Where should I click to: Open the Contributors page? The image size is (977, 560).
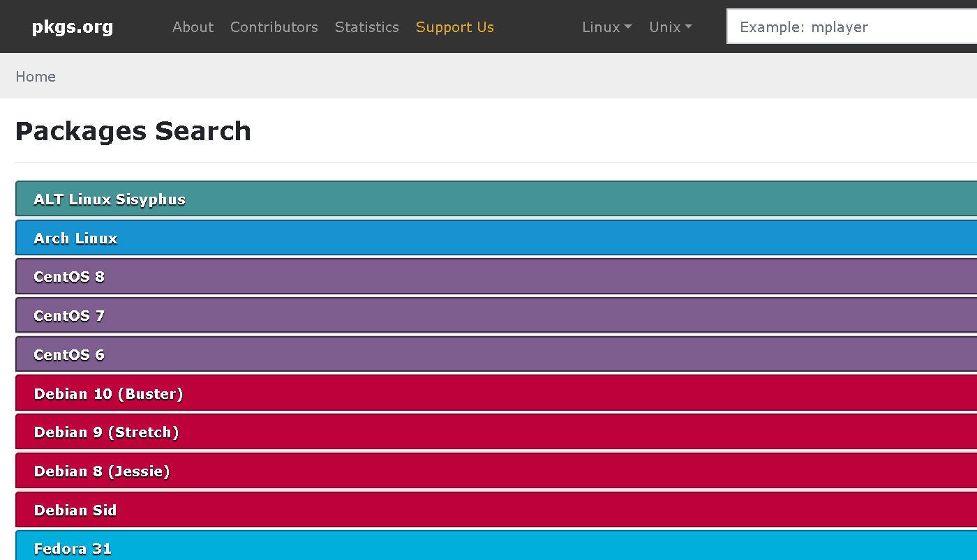[x=274, y=27]
